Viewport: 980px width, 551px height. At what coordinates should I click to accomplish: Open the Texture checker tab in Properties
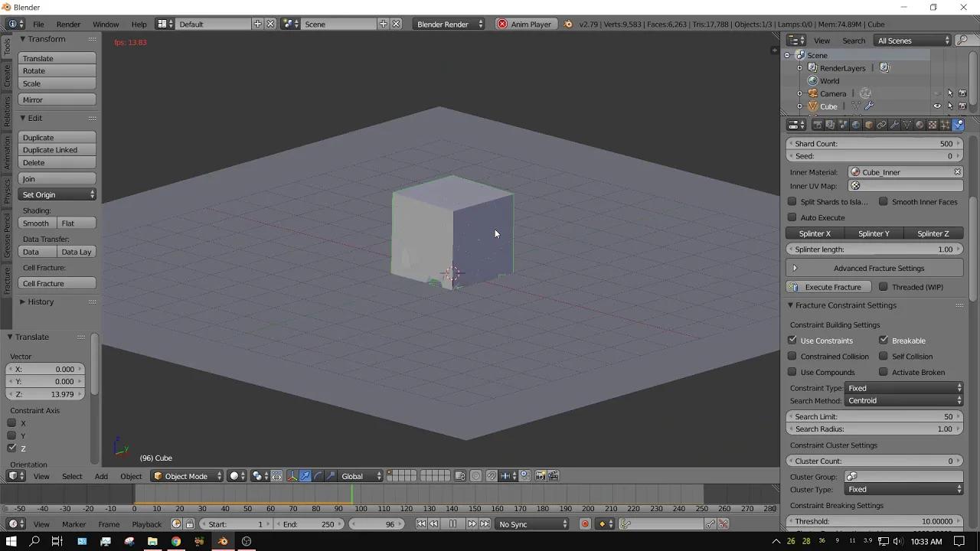tap(932, 125)
